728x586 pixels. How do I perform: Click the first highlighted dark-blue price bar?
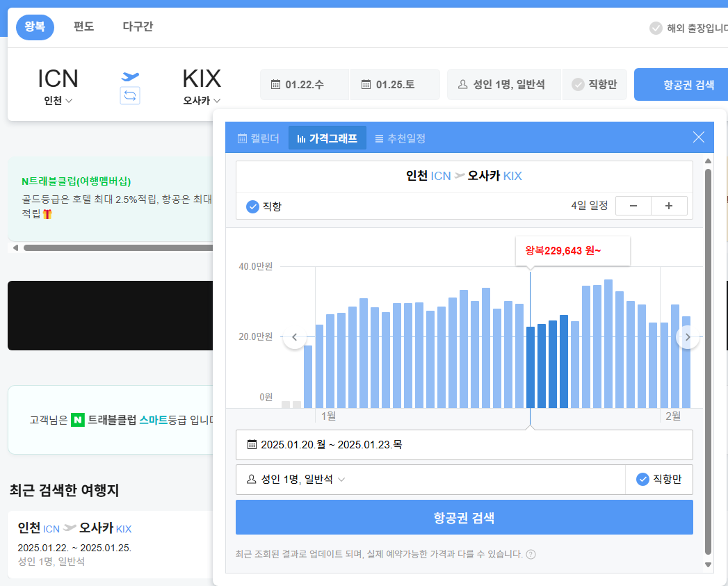[x=531, y=367]
